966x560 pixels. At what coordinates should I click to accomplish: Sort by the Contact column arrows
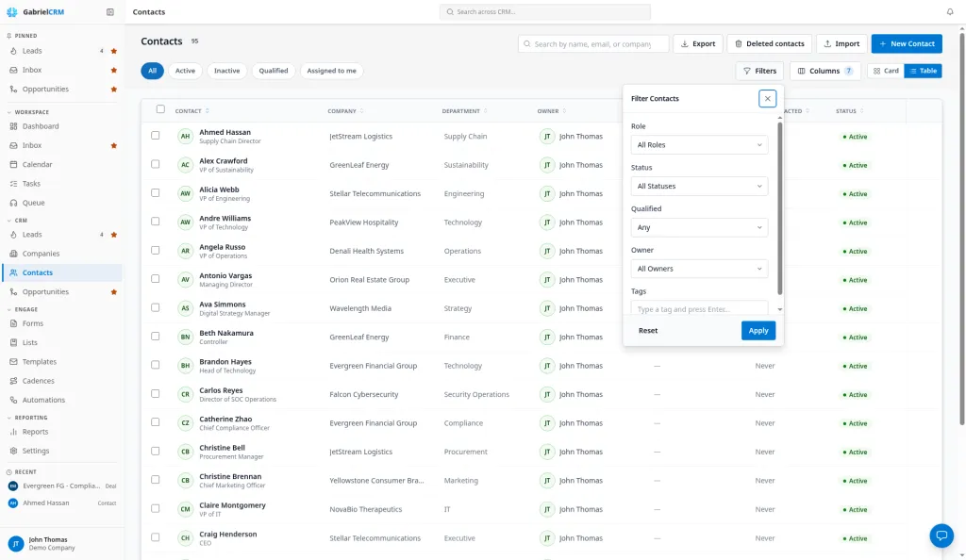(207, 110)
